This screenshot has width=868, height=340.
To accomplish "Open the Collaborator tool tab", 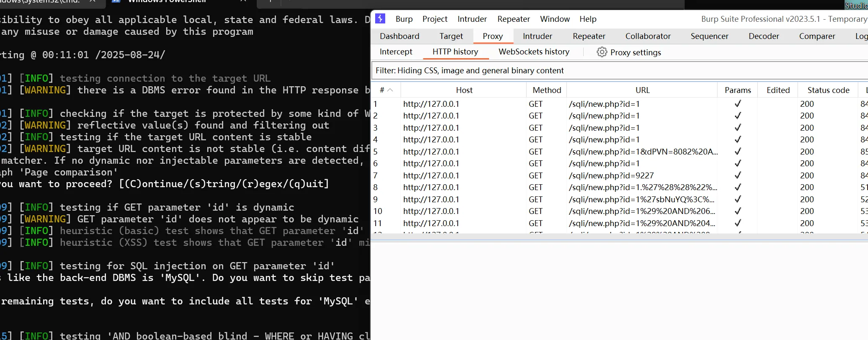I will click(x=647, y=36).
